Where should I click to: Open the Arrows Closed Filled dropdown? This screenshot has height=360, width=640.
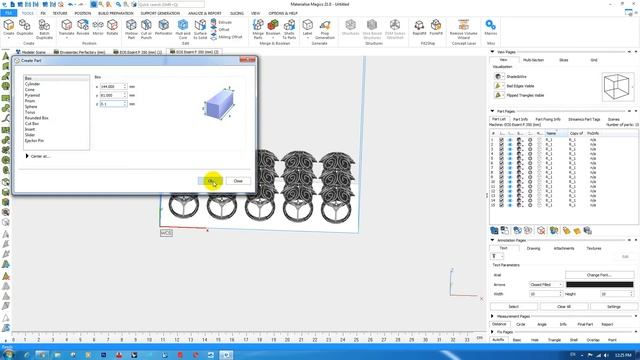coord(546,284)
